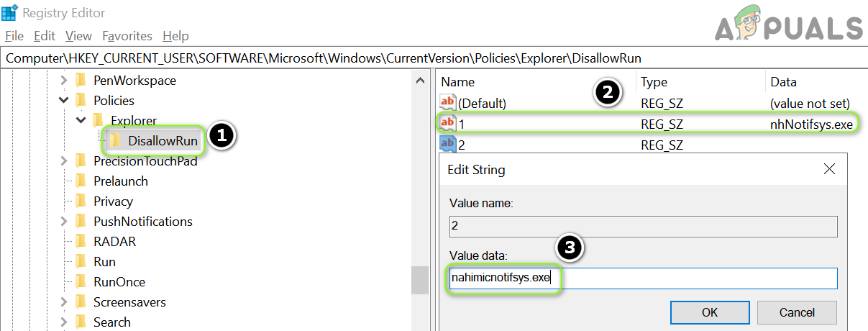Open the Favorites menu

tap(127, 36)
